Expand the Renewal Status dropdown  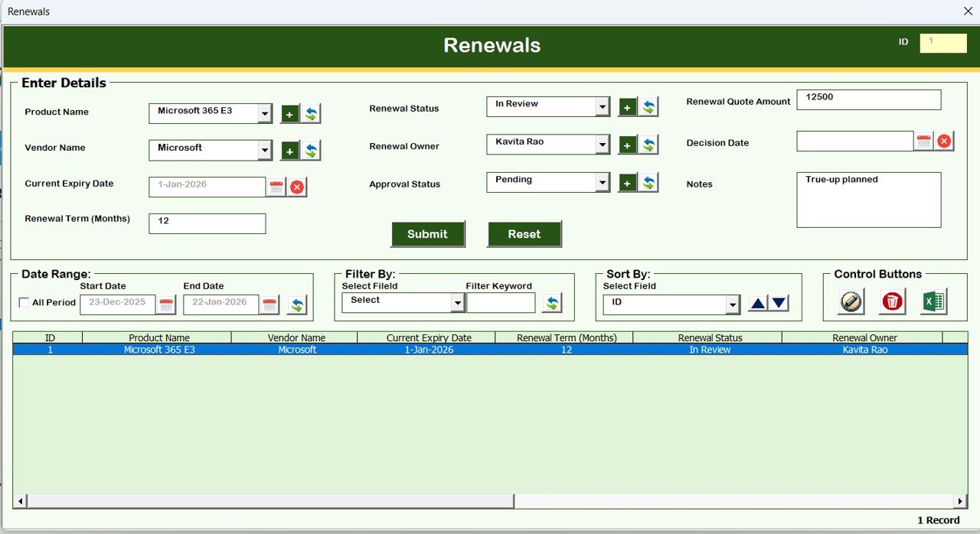603,107
